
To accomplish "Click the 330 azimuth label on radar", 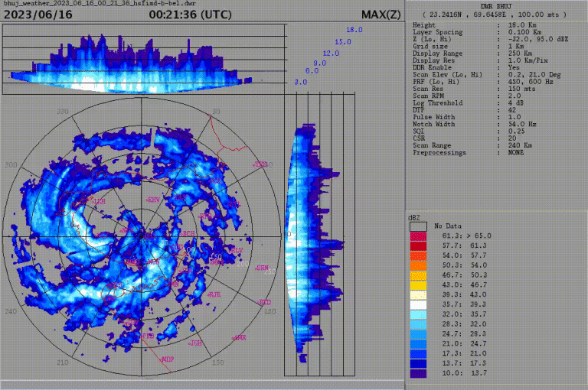I will [63, 112].
